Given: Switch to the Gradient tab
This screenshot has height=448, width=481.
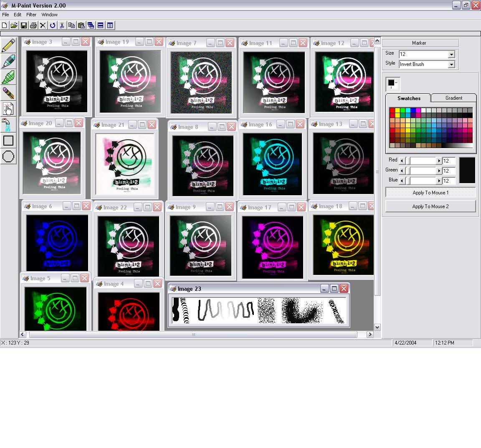Looking at the screenshot, I should point(453,98).
